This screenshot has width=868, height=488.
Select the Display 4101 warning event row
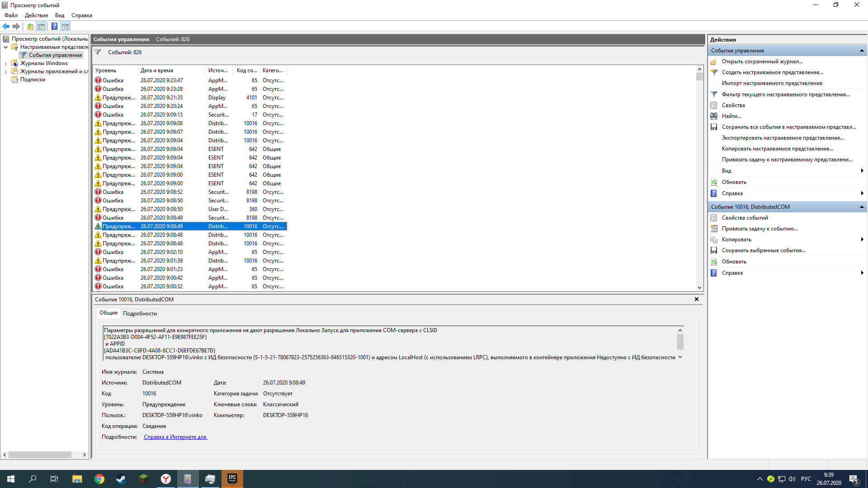[x=189, y=98]
